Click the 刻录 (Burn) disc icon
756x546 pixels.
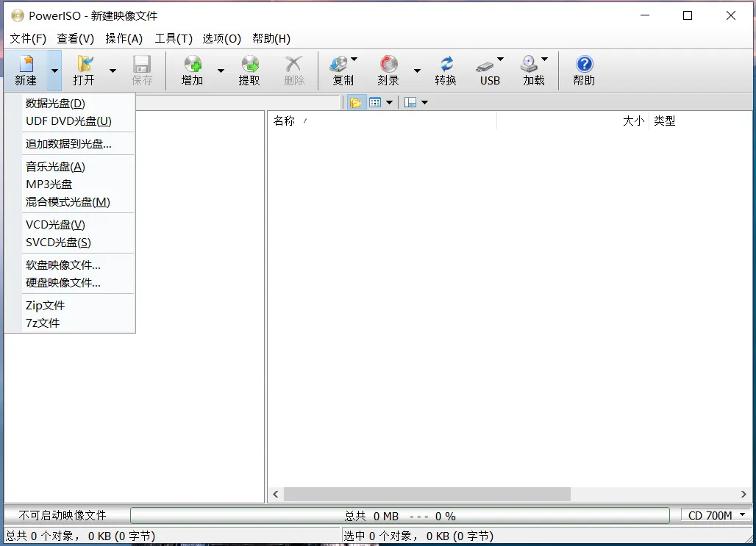click(x=388, y=64)
